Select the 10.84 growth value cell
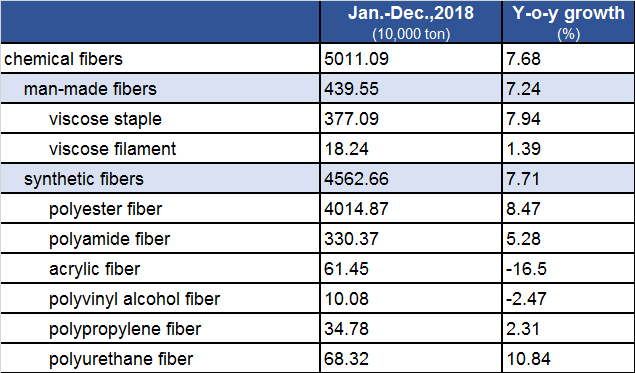The width and height of the screenshot is (635, 373). 569,358
